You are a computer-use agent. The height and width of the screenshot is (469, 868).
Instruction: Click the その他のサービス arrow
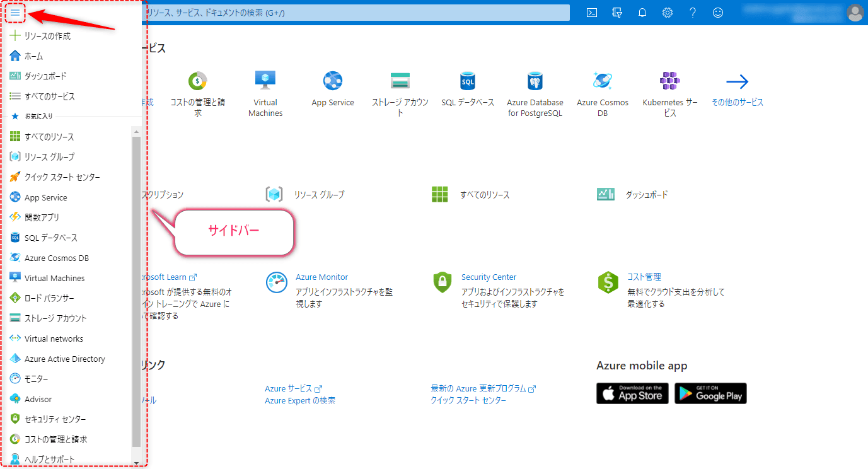(737, 82)
